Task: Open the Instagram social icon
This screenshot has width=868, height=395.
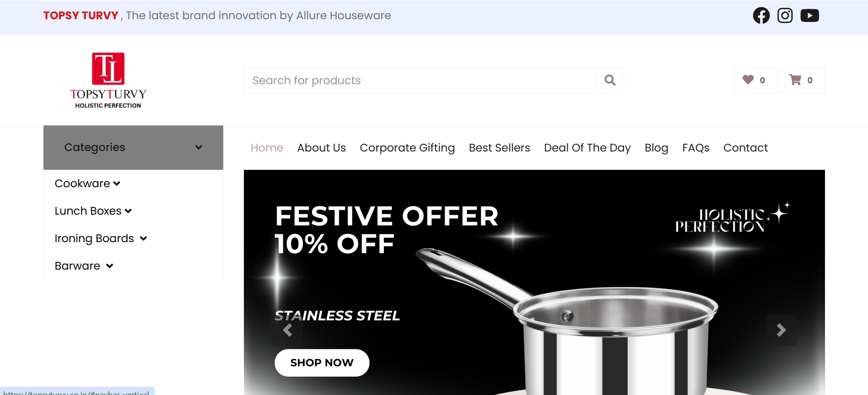Action: [785, 16]
